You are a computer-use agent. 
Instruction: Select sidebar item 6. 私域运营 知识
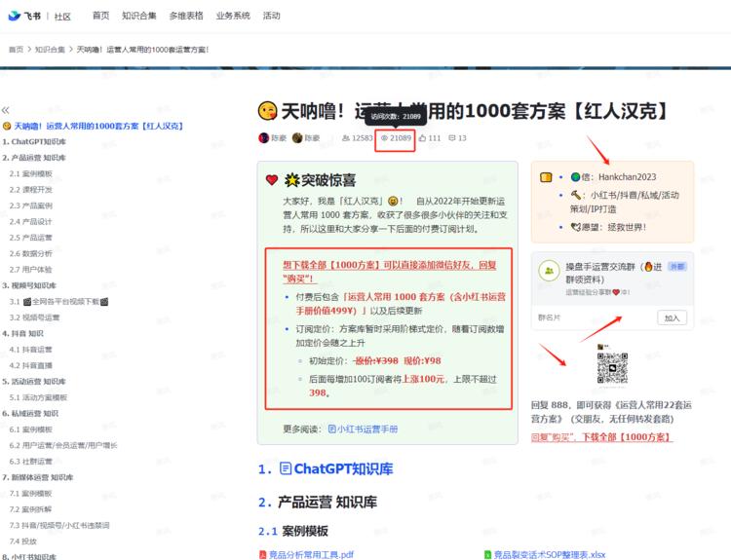30,414
